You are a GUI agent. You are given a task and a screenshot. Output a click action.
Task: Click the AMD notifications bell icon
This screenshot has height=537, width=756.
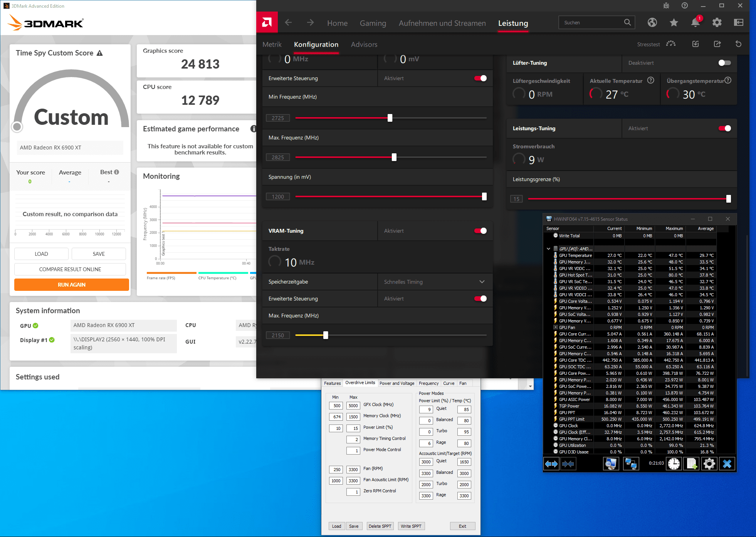pos(695,23)
